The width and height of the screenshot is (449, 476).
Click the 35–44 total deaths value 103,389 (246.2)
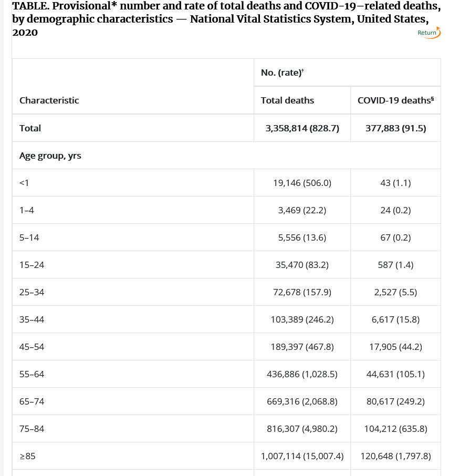click(302, 319)
